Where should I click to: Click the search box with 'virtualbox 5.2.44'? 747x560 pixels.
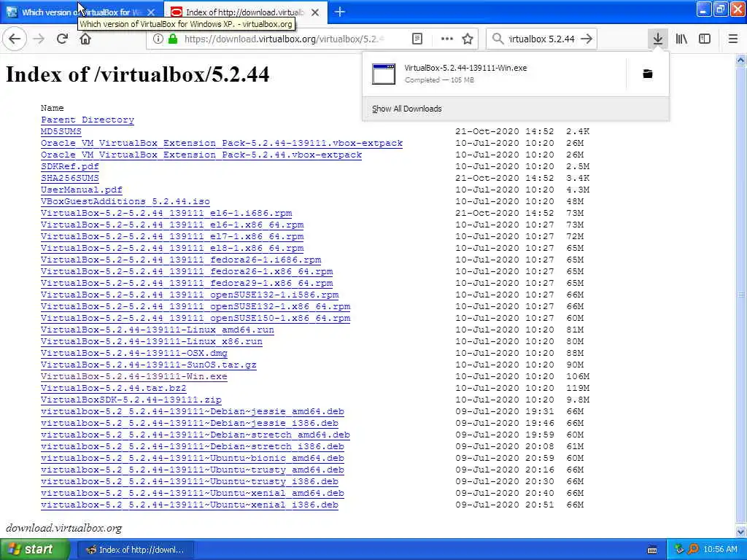click(542, 39)
